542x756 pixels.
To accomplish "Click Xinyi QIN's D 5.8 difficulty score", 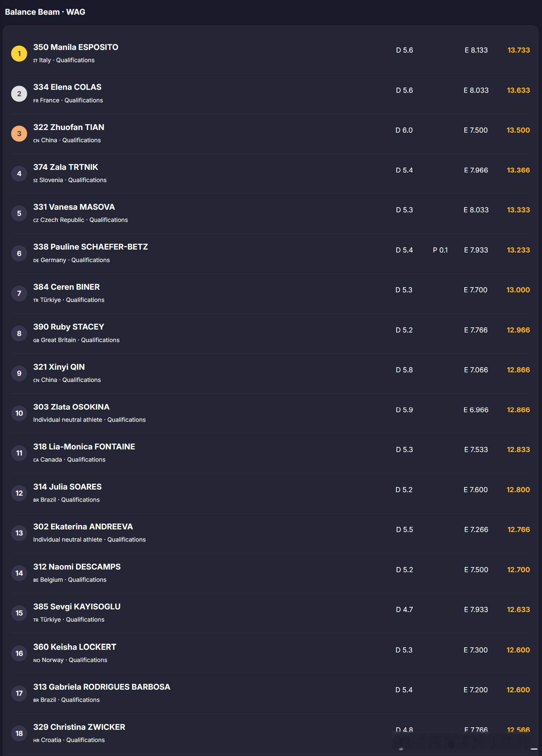I will [x=404, y=370].
